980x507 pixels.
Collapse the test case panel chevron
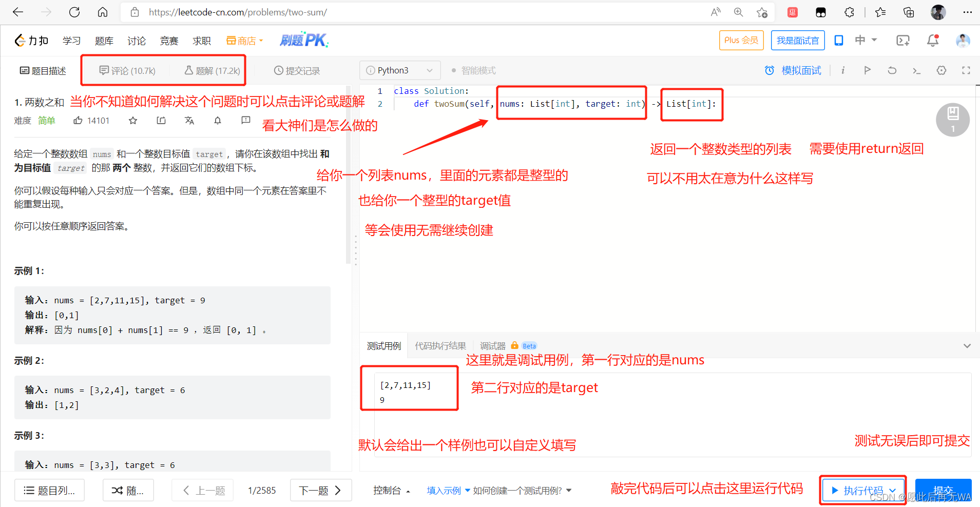click(967, 346)
